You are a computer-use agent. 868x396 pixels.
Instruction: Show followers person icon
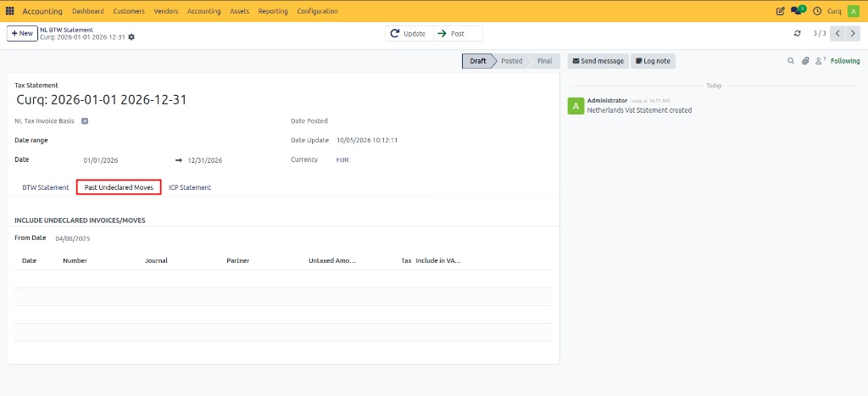coord(820,61)
